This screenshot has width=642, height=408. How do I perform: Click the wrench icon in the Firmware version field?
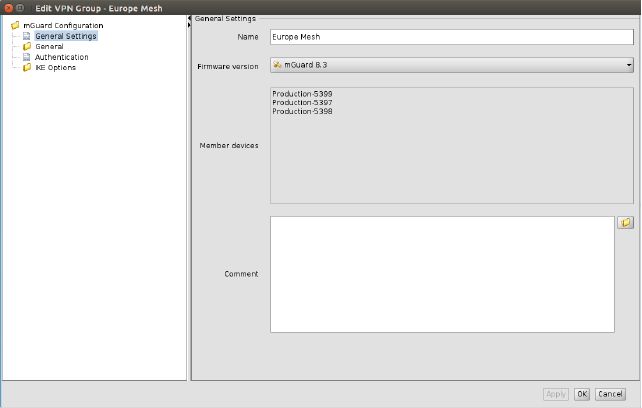pos(277,65)
